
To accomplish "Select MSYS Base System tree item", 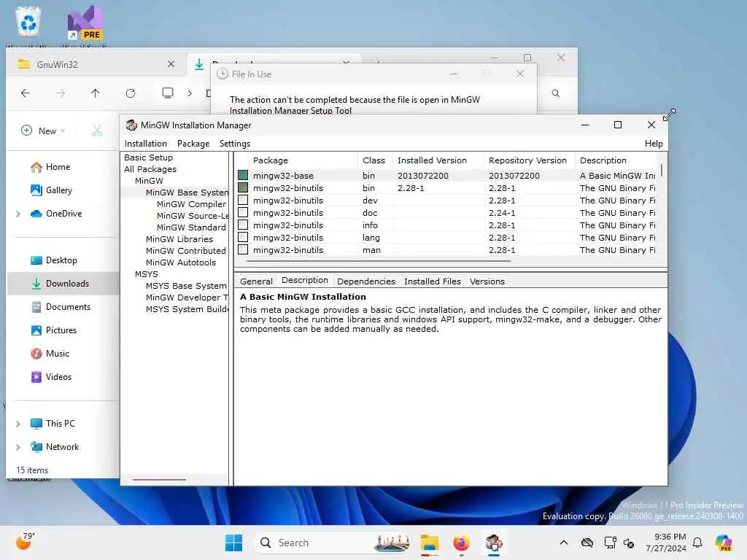I will click(x=186, y=286).
